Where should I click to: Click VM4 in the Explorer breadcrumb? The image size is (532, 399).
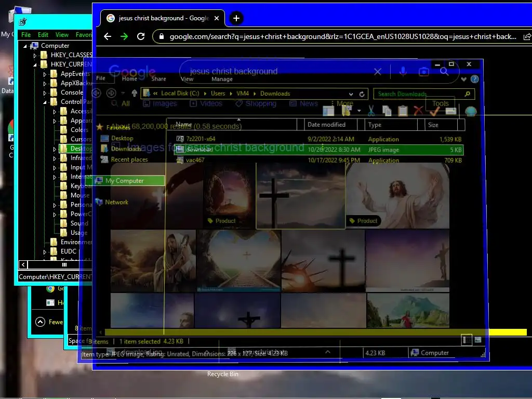(x=243, y=94)
